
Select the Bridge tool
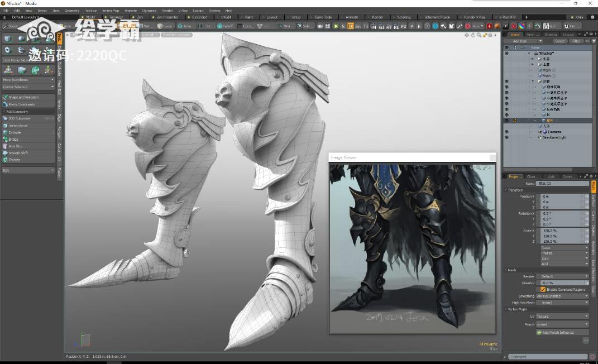[x=28, y=139]
